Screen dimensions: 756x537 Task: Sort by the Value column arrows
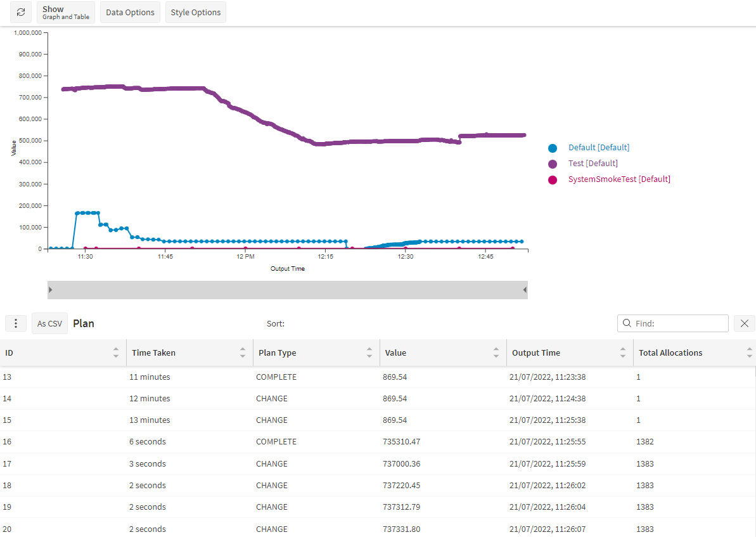tap(496, 353)
